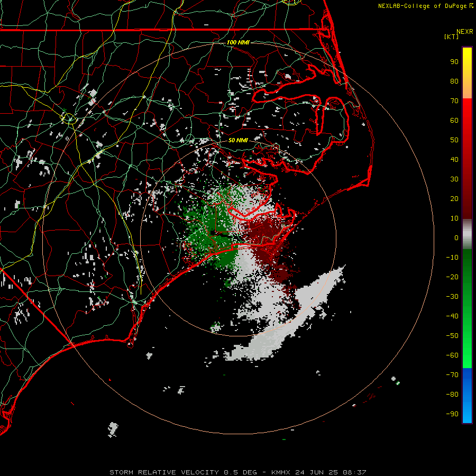Click the 10 value on velocity scale
The height and width of the screenshot is (476, 476).
[x=454, y=218]
